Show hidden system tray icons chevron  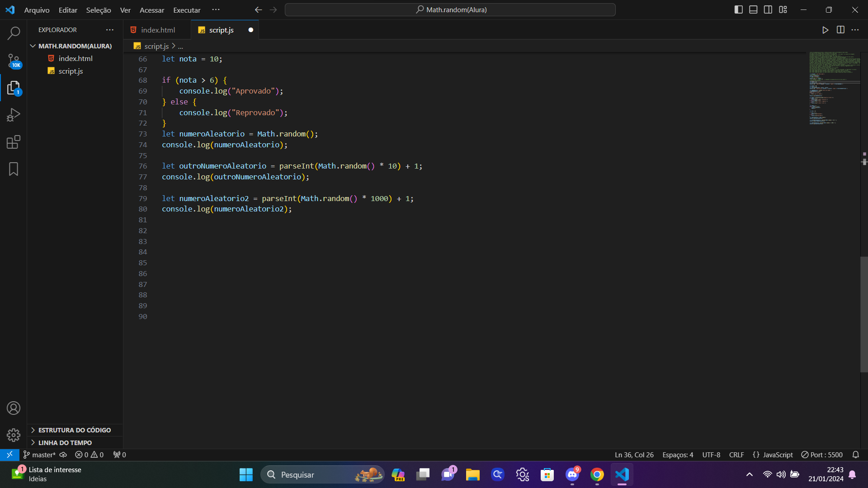tap(750, 474)
